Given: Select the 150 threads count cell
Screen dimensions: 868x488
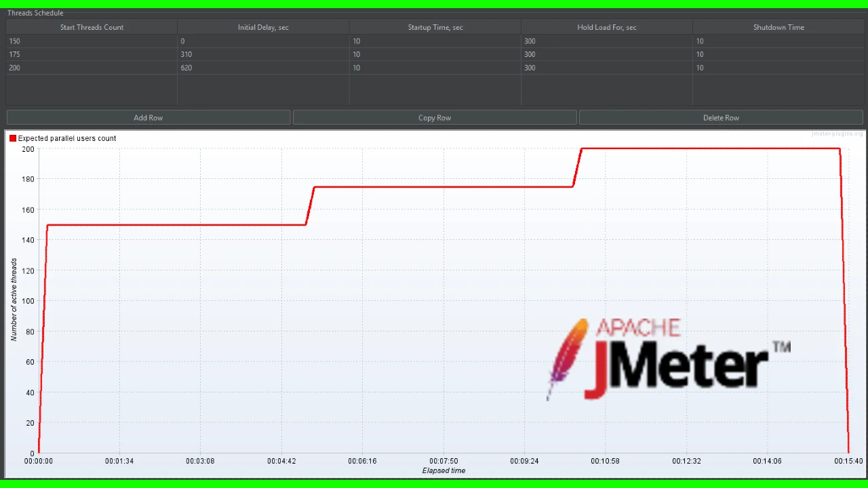Looking at the screenshot, I should click(x=92, y=41).
